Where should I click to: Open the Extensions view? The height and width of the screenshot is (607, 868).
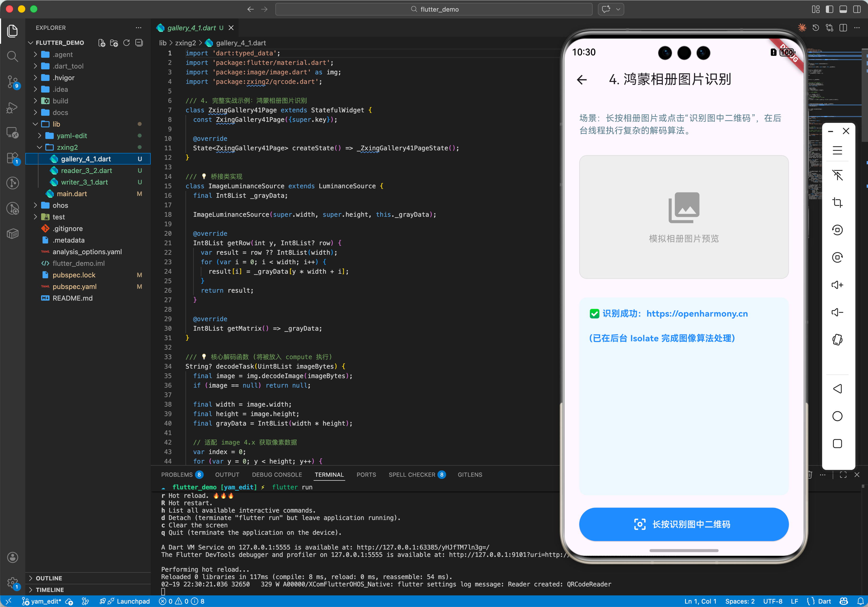(x=12, y=158)
